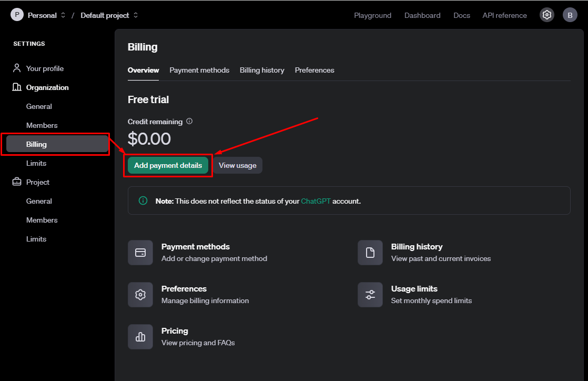The image size is (588, 381).
Task: Click 'Manage billing information' text
Action: [205, 300]
